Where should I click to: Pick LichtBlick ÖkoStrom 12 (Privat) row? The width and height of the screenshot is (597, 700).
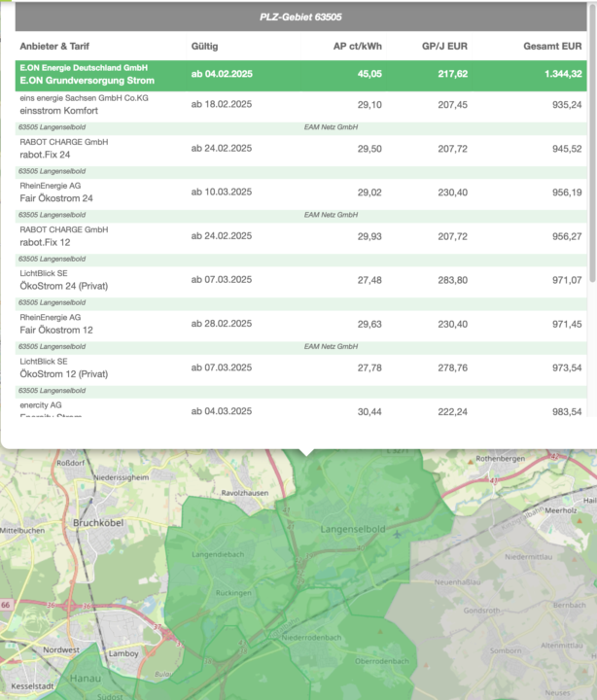(x=292, y=367)
